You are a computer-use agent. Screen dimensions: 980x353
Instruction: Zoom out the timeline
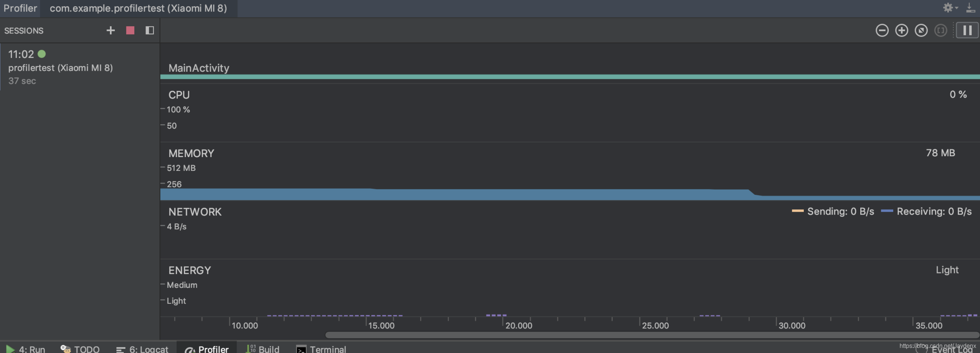(x=882, y=30)
